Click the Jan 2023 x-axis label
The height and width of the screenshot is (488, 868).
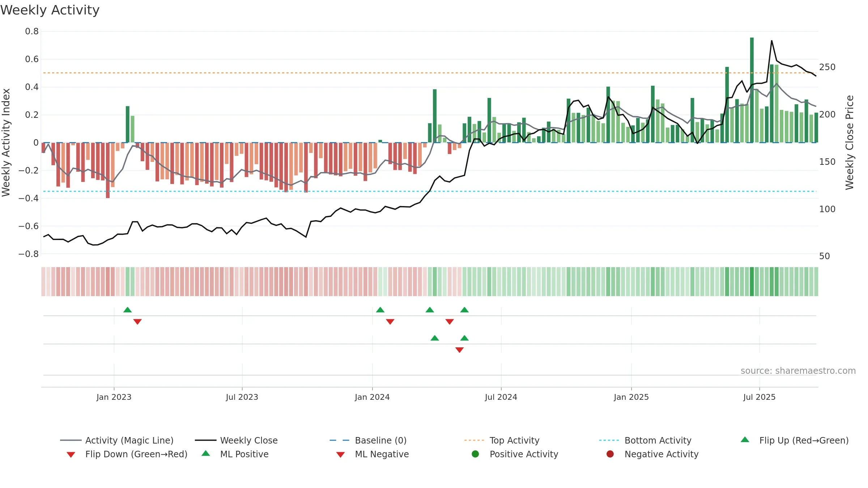coord(114,397)
